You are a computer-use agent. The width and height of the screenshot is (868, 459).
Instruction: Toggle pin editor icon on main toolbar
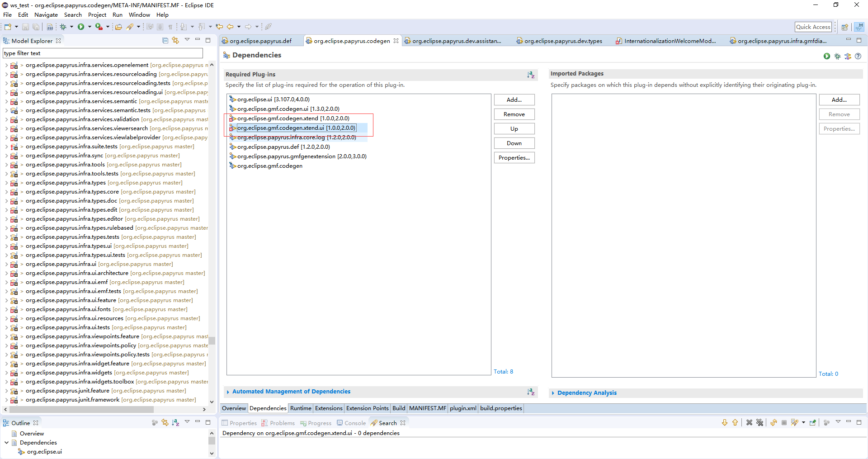[x=268, y=27]
